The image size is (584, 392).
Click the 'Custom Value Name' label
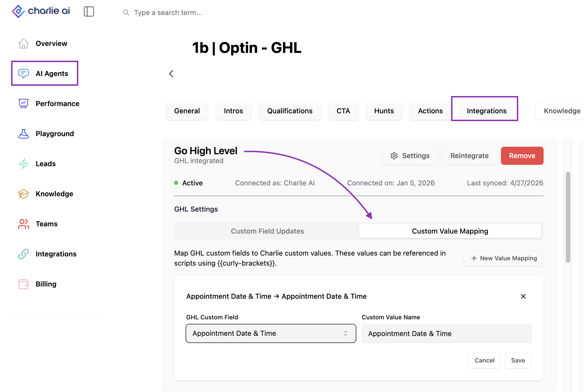(x=391, y=317)
